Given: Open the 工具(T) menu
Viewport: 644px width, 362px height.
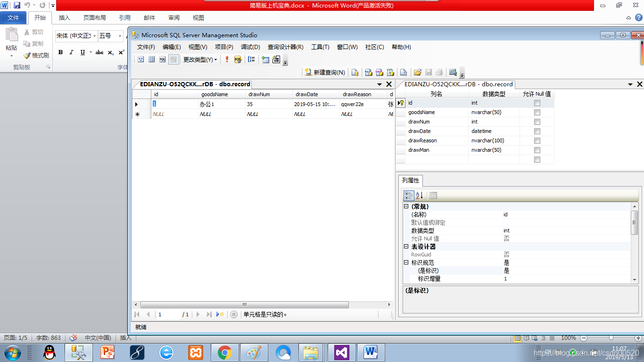Looking at the screenshot, I should [x=320, y=47].
